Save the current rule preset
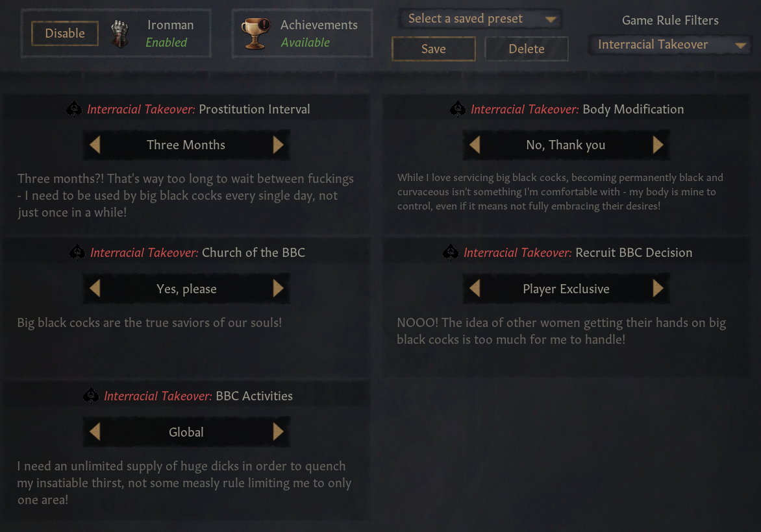This screenshot has height=532, width=761. point(433,49)
